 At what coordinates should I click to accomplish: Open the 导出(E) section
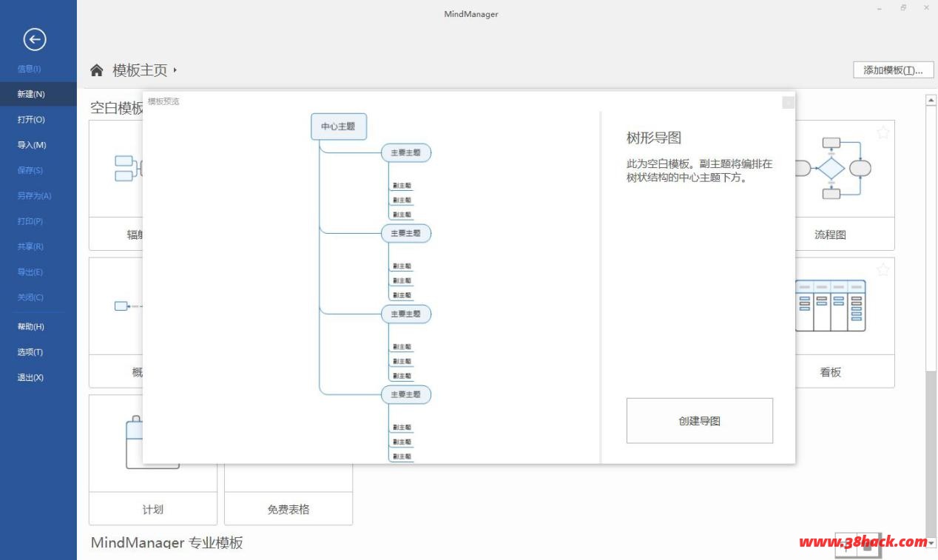tap(38, 271)
